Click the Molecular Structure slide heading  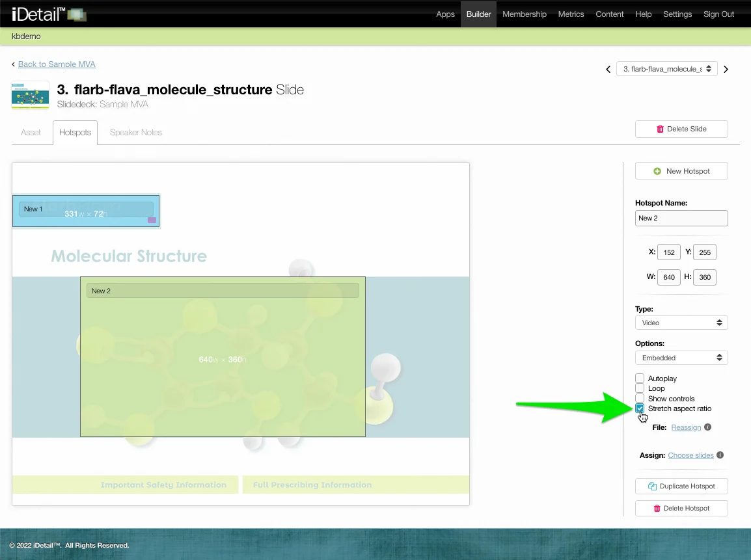[x=129, y=256]
